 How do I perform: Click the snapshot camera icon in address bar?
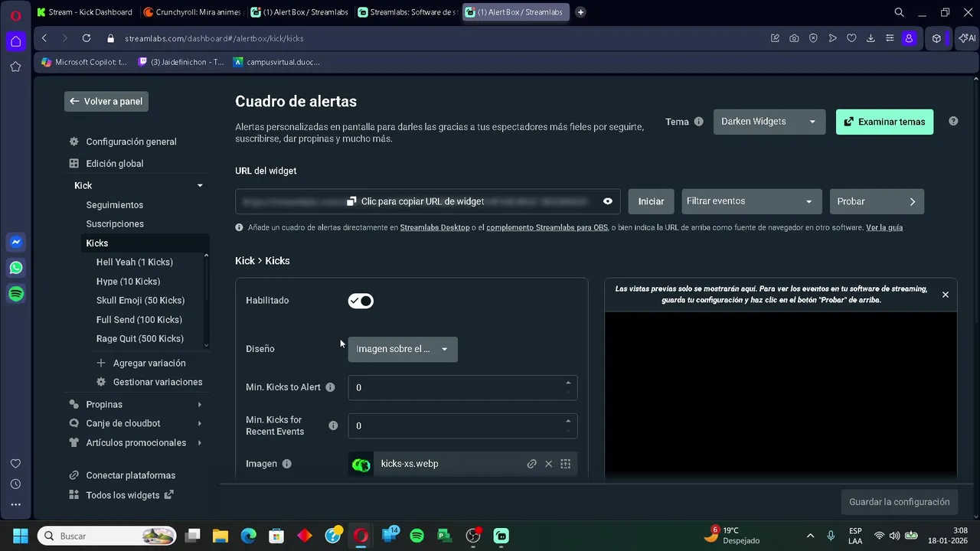pyautogui.click(x=794, y=38)
